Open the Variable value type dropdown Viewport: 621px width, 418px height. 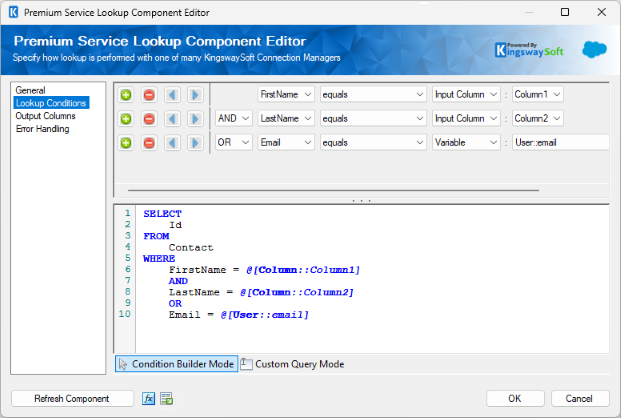tap(466, 142)
